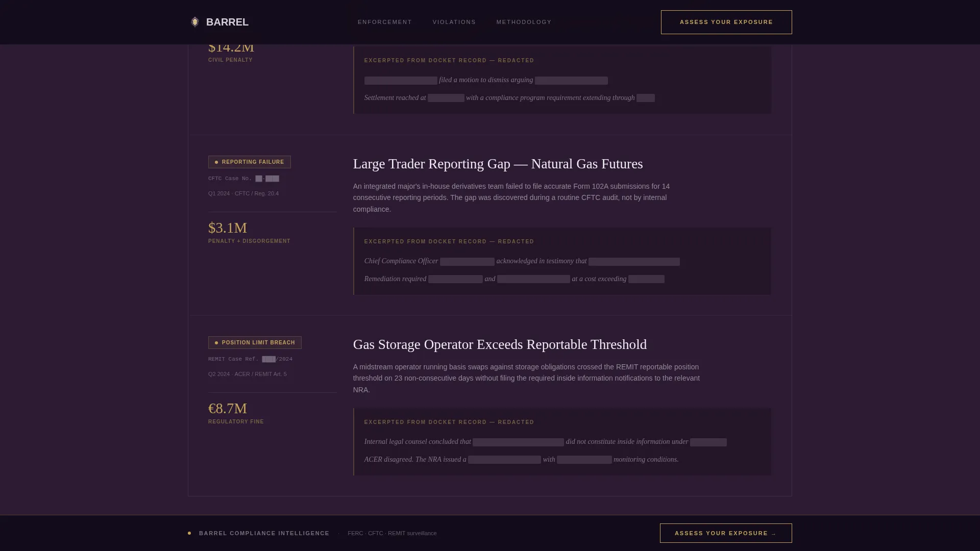Open the BARREL home link
This screenshot has height=551, width=980.
pyautogui.click(x=219, y=22)
